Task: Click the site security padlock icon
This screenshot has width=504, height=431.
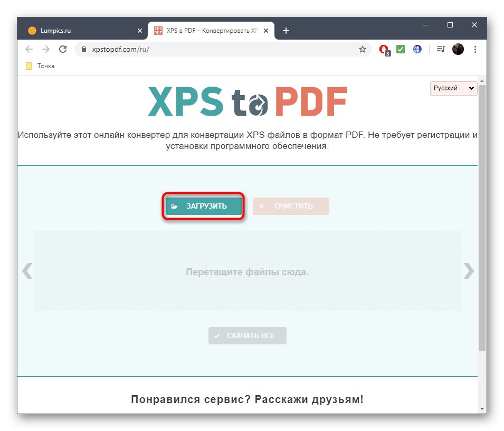Action: pyautogui.click(x=83, y=49)
